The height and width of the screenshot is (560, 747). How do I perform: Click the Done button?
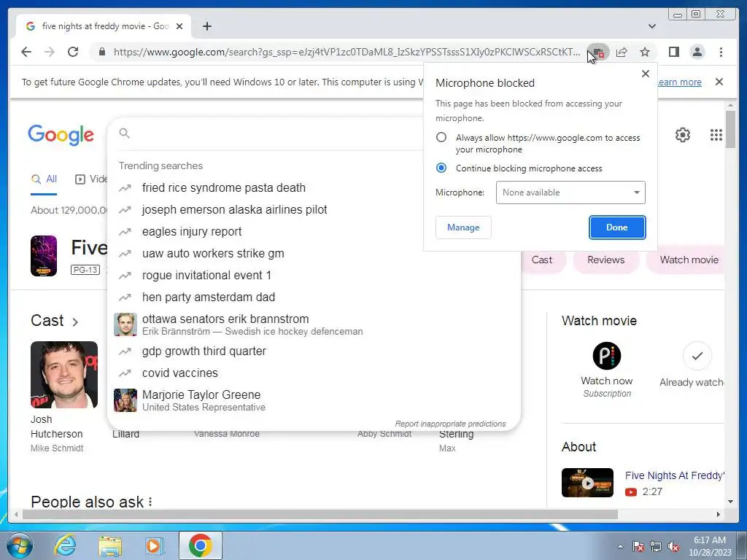(x=617, y=227)
